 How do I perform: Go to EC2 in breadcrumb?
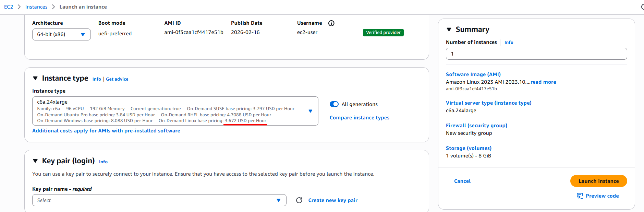pyautogui.click(x=9, y=7)
